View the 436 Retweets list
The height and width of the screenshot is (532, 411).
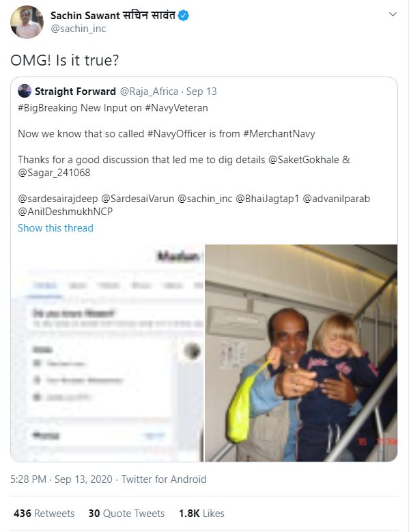click(44, 514)
